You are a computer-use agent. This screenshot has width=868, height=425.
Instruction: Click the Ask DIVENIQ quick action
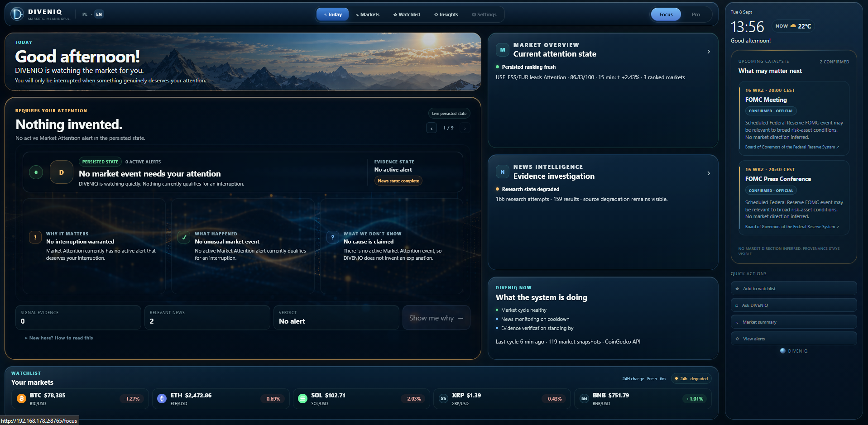tap(794, 305)
